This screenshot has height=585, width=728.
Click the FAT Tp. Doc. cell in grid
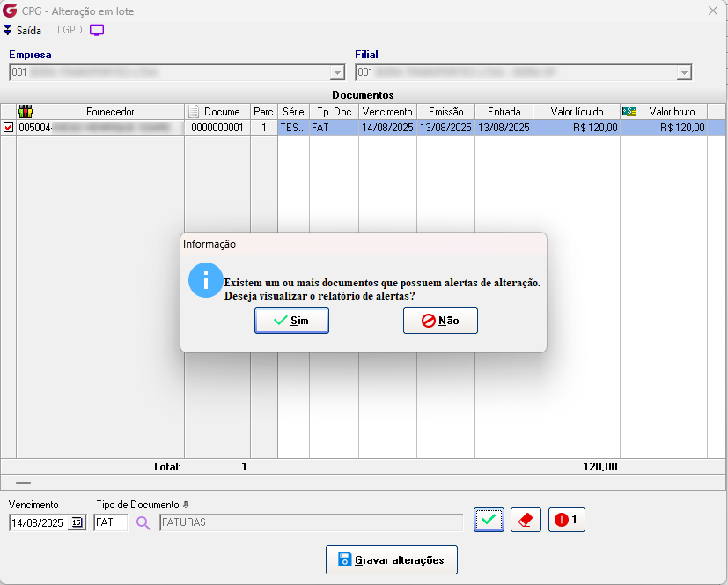pos(335,128)
